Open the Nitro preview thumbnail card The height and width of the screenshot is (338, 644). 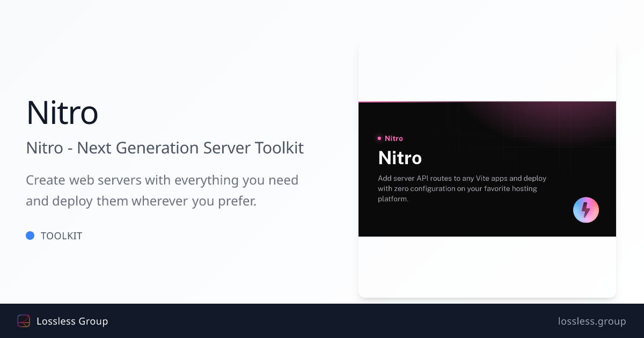pyautogui.click(x=487, y=169)
